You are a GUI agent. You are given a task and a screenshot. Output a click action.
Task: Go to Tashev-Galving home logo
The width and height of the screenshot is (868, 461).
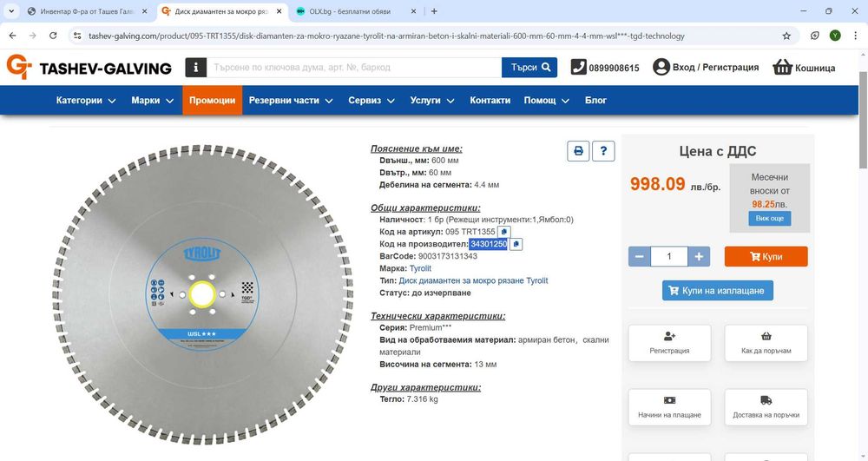click(89, 68)
